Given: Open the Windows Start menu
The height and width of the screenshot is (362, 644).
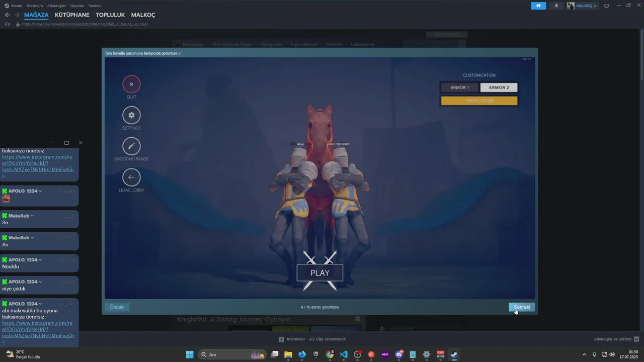Looking at the screenshot, I should 190,354.
